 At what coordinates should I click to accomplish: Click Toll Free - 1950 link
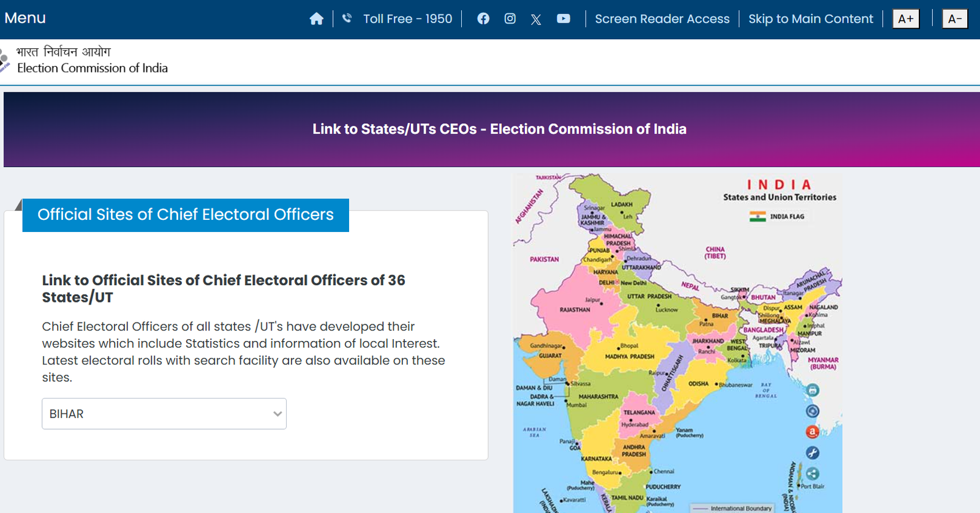click(x=408, y=19)
